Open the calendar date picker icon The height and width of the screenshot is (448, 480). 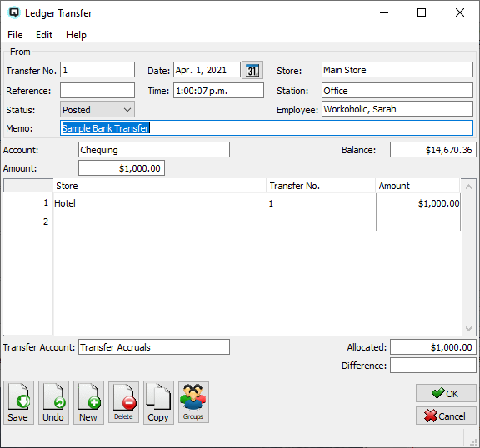(252, 70)
